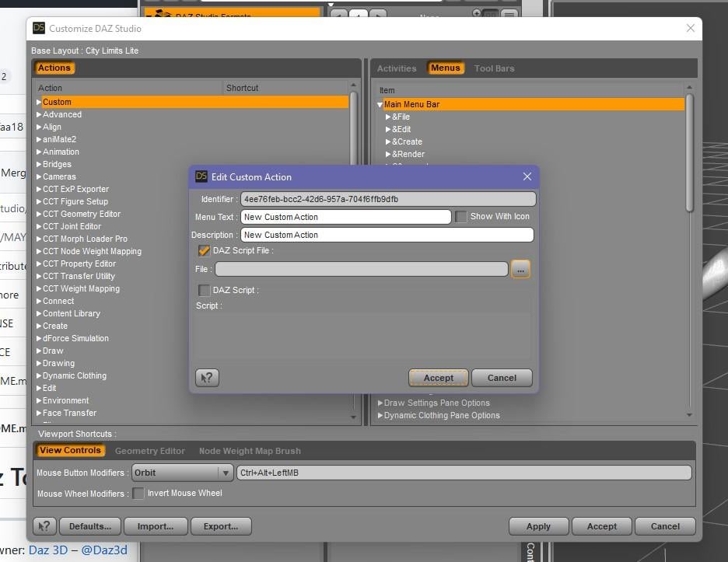Select the Environment action group
Screen dimensions: 728x562
point(65,400)
